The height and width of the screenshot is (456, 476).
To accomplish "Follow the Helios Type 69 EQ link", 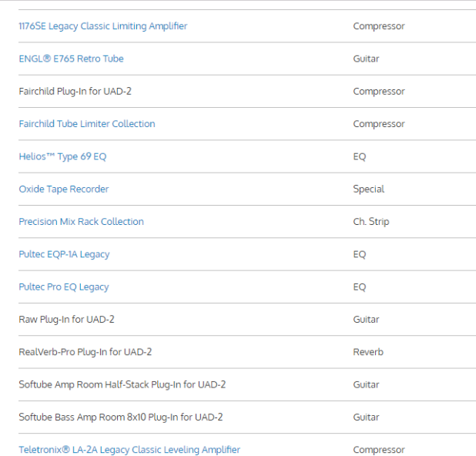I will click(x=62, y=156).
